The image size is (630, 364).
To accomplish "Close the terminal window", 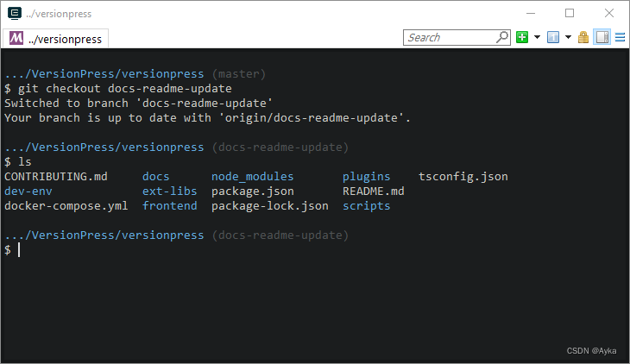I will [609, 13].
